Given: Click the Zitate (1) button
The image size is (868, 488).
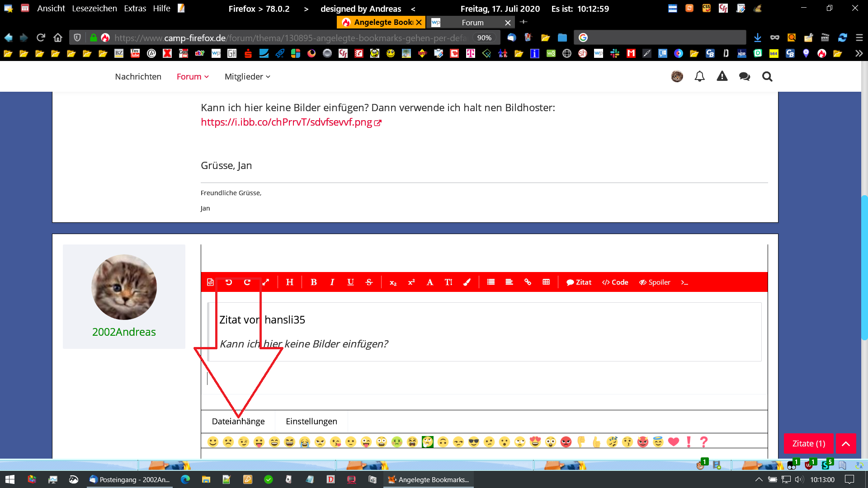Looking at the screenshot, I should point(808,443).
